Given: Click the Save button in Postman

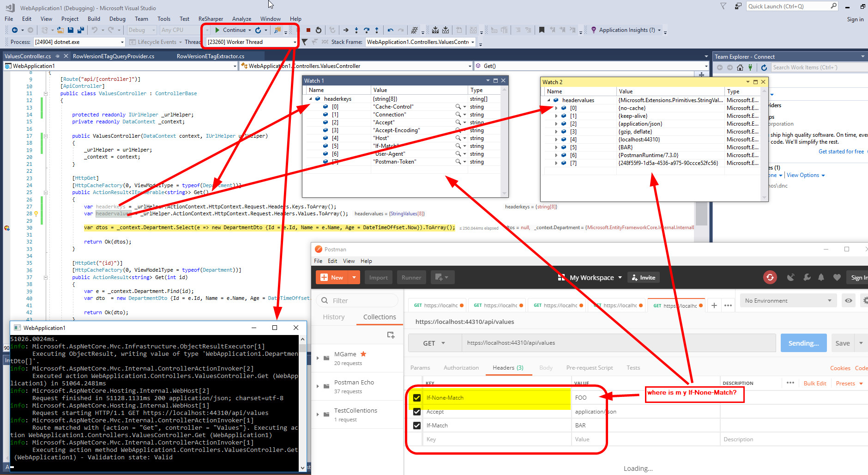Looking at the screenshot, I should click(x=842, y=343).
